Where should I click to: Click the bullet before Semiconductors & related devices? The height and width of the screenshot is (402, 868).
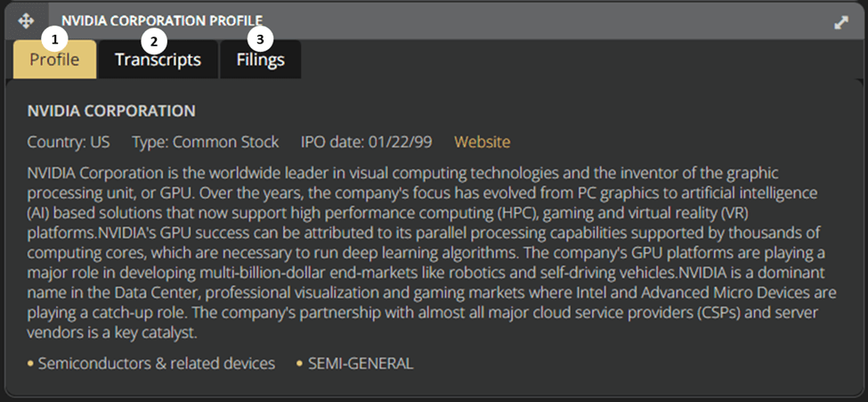point(30,365)
